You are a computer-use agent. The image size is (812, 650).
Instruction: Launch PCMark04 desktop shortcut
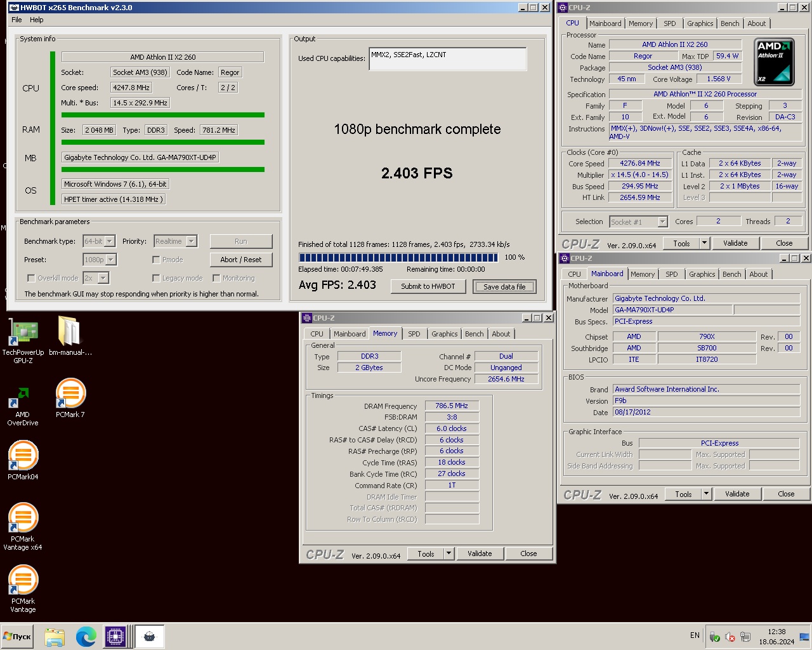(23, 460)
